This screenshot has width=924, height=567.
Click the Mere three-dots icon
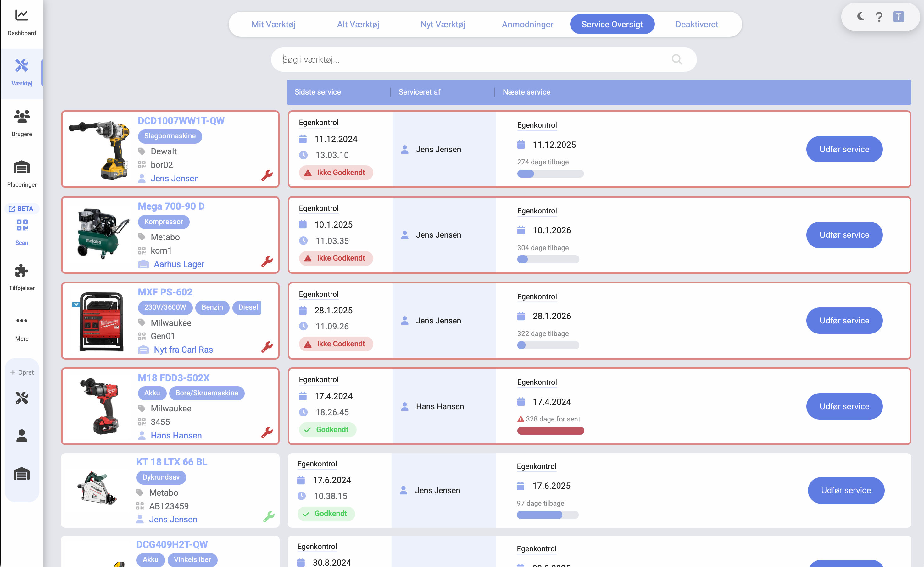(x=22, y=321)
